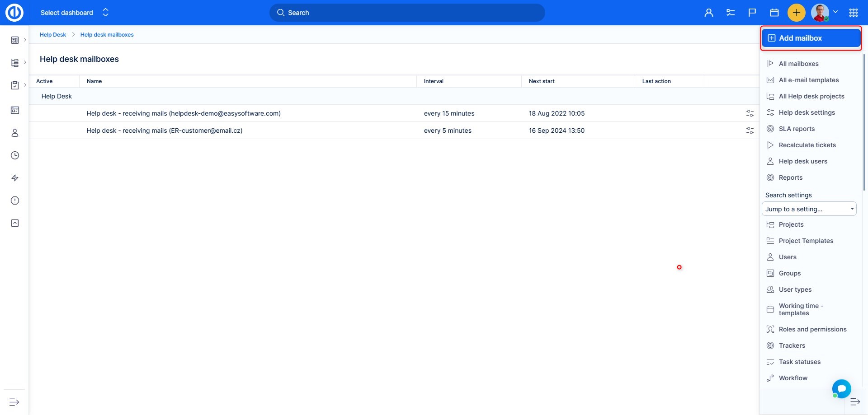This screenshot has height=415, width=868.
Task: Open settings icon for helpdesk-demo mailbox row
Action: point(750,113)
